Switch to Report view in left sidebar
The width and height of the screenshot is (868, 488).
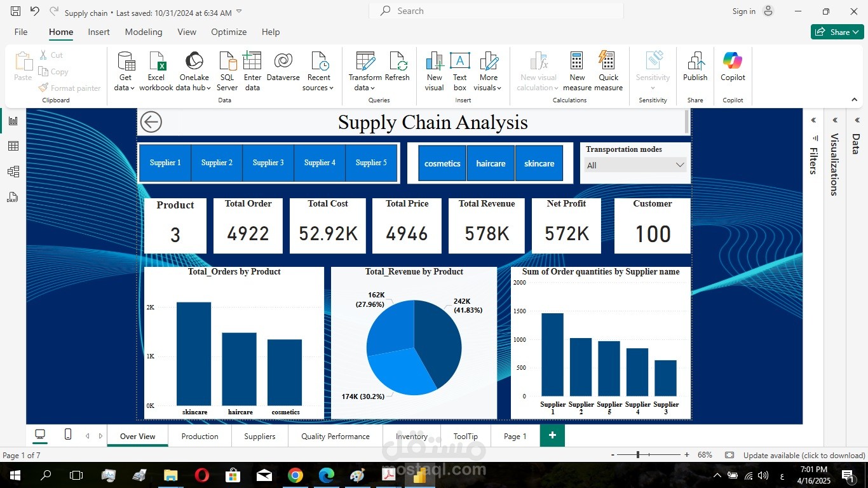click(x=13, y=121)
